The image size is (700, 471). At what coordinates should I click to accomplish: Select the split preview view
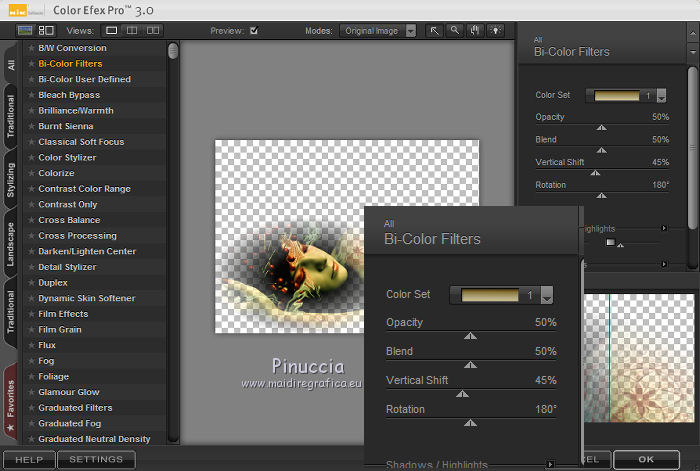coord(132,30)
